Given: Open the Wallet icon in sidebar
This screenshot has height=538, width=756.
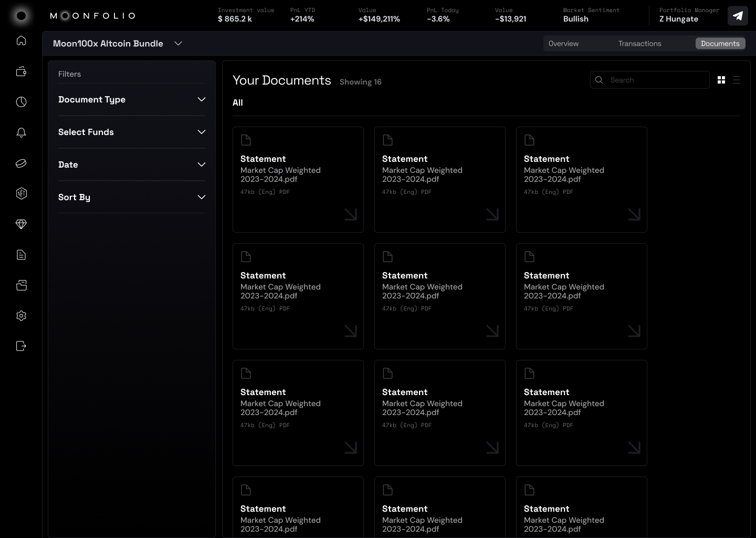Looking at the screenshot, I should point(21,71).
